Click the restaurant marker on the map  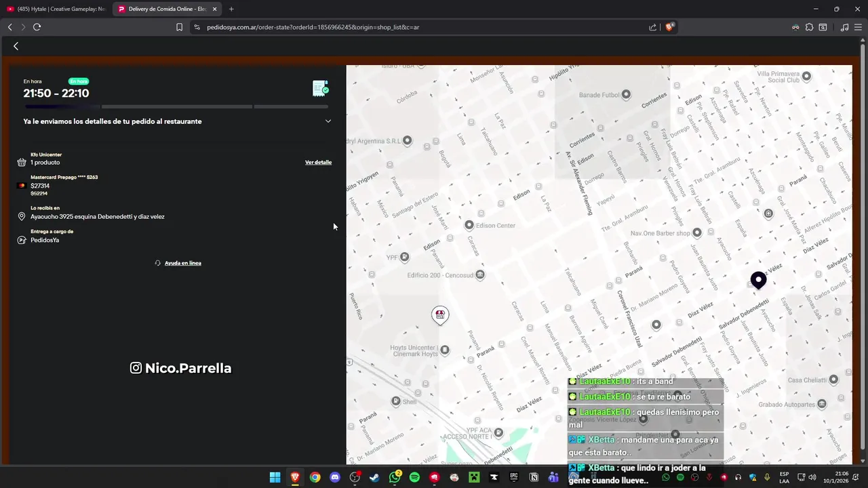point(440,314)
